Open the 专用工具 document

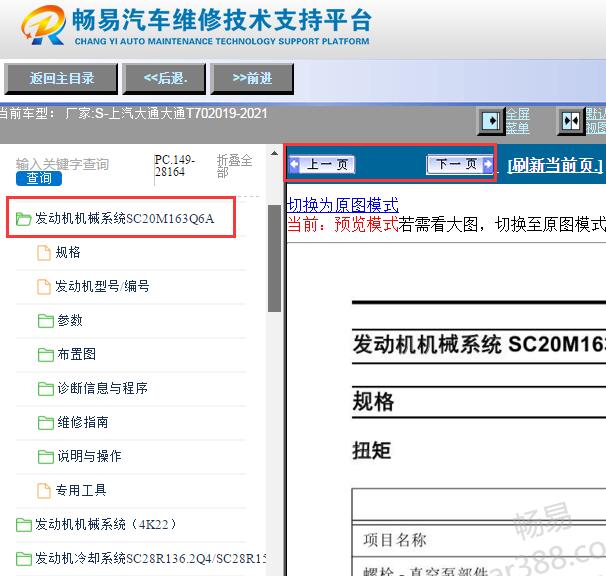pos(81,491)
